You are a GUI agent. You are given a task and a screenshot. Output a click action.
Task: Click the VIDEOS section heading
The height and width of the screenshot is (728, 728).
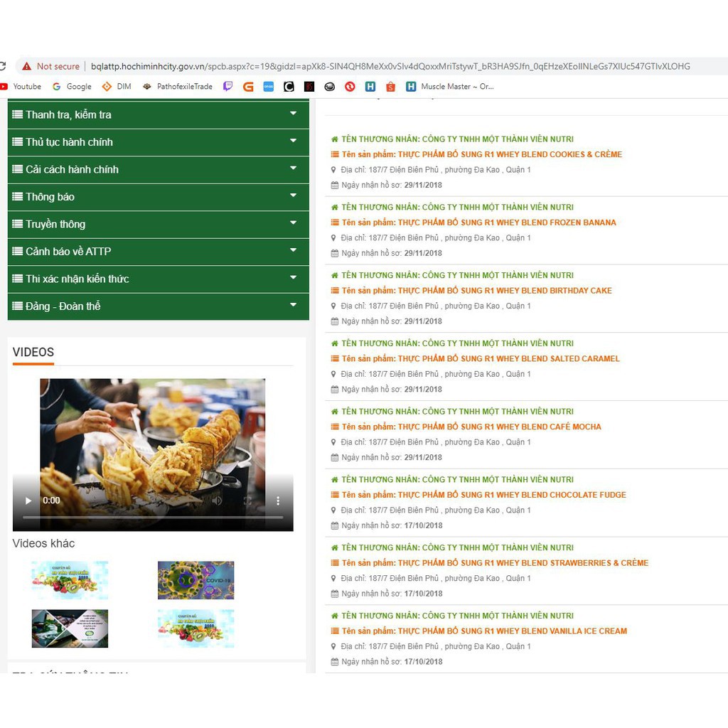click(33, 352)
